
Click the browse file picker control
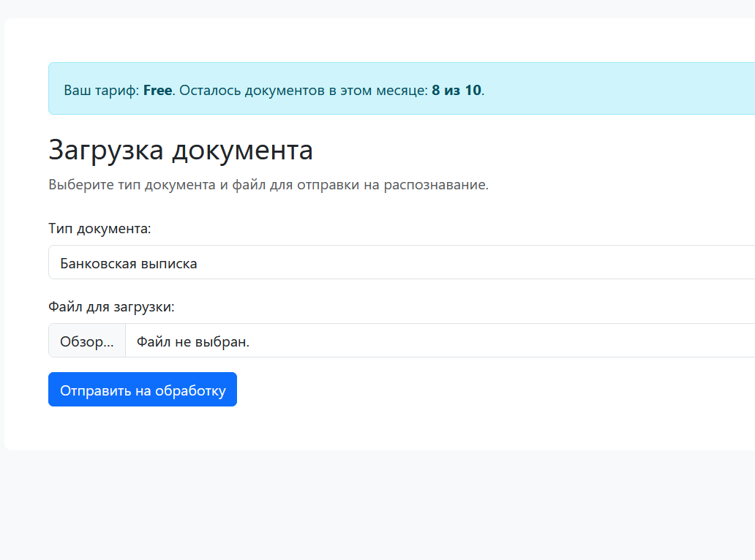click(86, 340)
